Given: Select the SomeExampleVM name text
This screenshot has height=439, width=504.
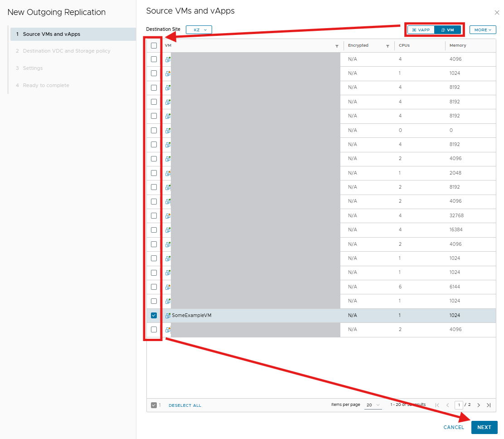Looking at the screenshot, I should tap(192, 316).
